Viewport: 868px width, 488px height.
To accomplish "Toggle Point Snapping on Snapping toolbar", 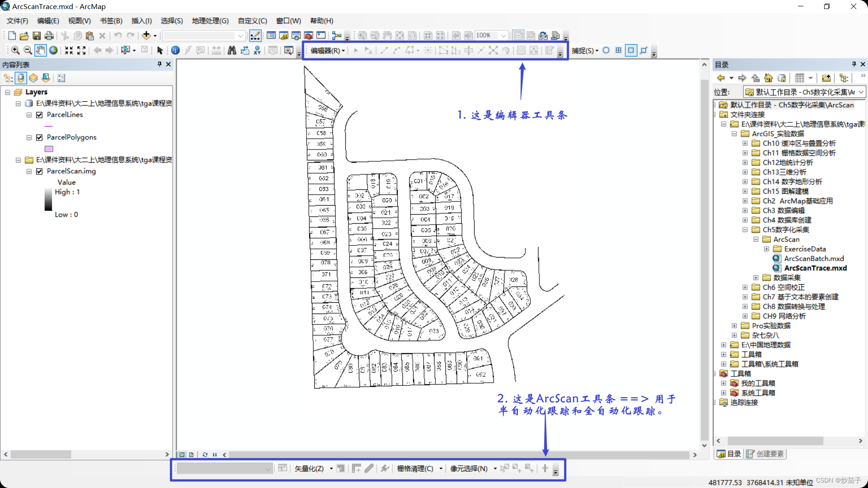I will coord(606,50).
